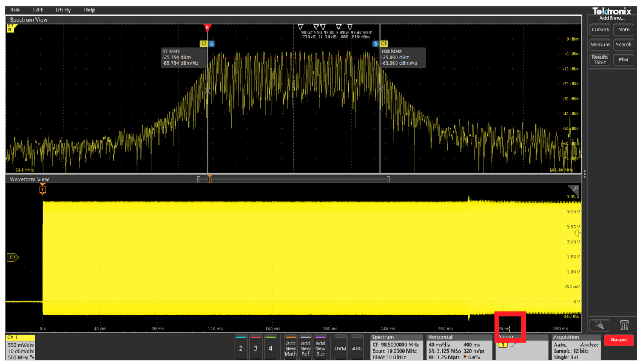Click Add New Bus button
Screen dimensions: 641x364
(320, 347)
